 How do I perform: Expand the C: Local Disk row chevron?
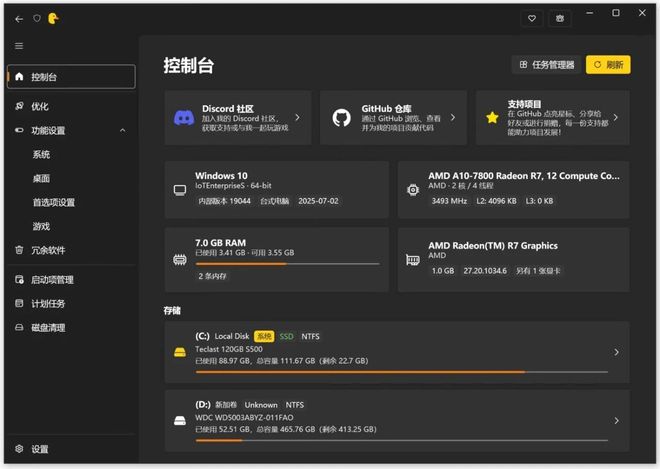(x=617, y=352)
